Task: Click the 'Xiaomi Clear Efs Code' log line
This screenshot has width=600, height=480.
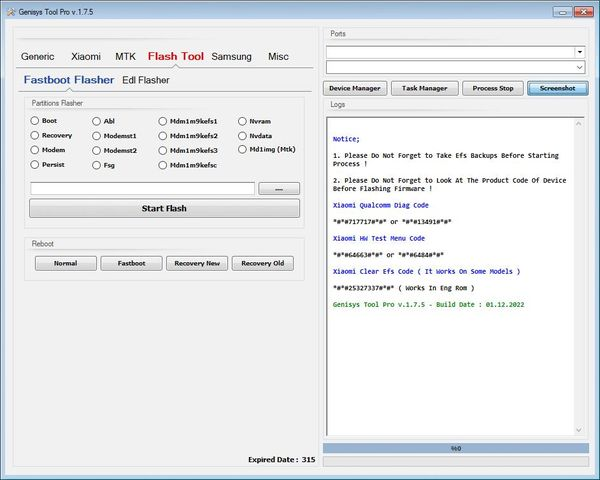Action: [426, 271]
